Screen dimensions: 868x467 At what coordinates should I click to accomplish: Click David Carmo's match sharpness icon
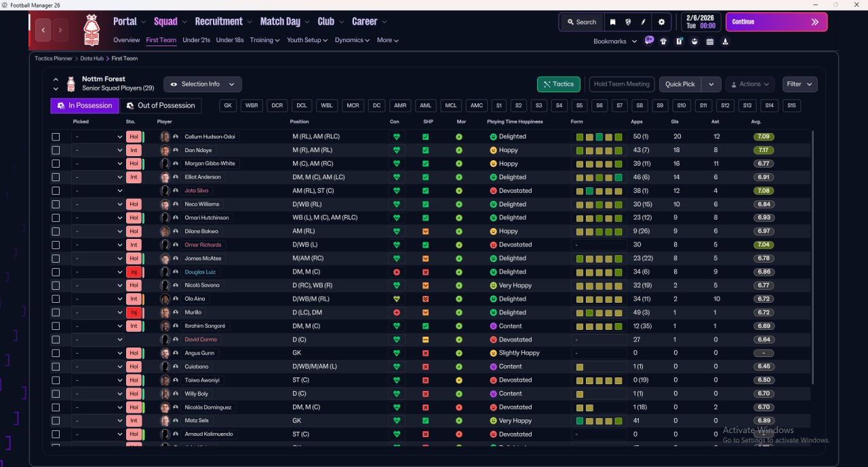[x=426, y=339]
